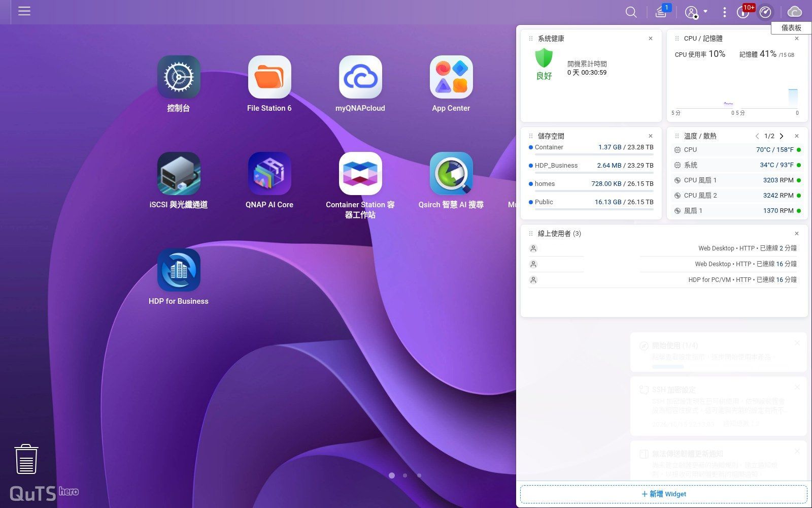Open the three-dot more options menu
Screen dimensions: 812x508
[x=724, y=12]
